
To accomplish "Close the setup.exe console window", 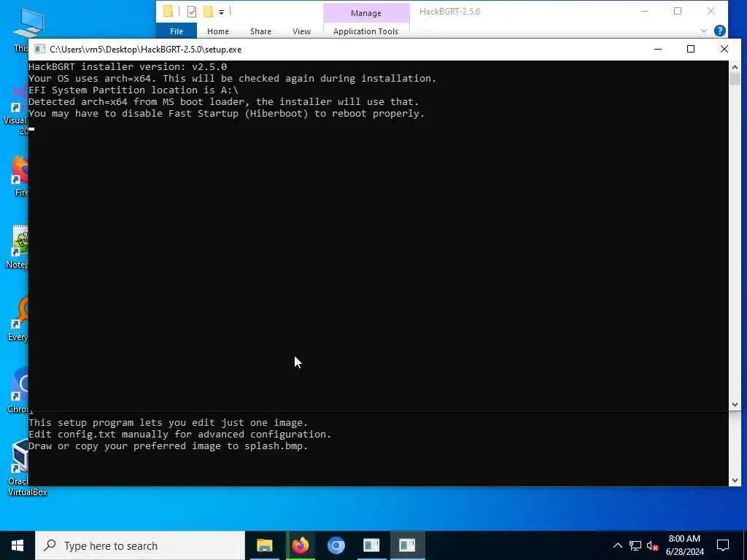I will pos(724,49).
